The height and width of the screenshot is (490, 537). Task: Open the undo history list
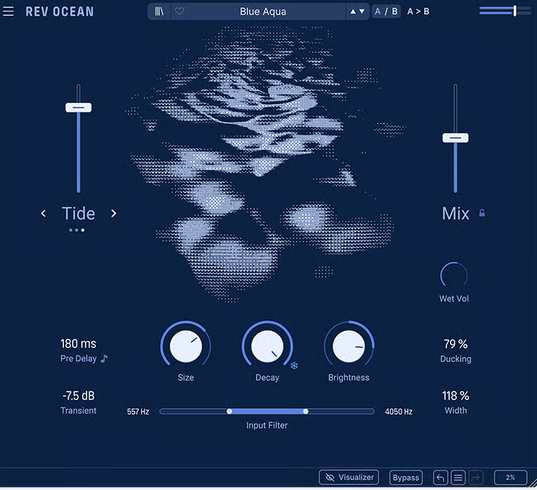458,477
